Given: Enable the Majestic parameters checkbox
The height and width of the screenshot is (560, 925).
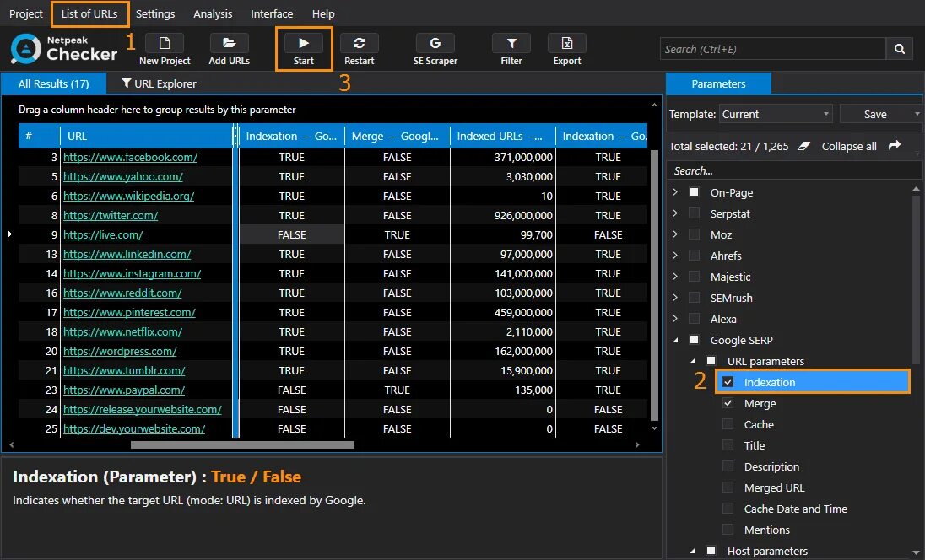Looking at the screenshot, I should tap(695, 277).
